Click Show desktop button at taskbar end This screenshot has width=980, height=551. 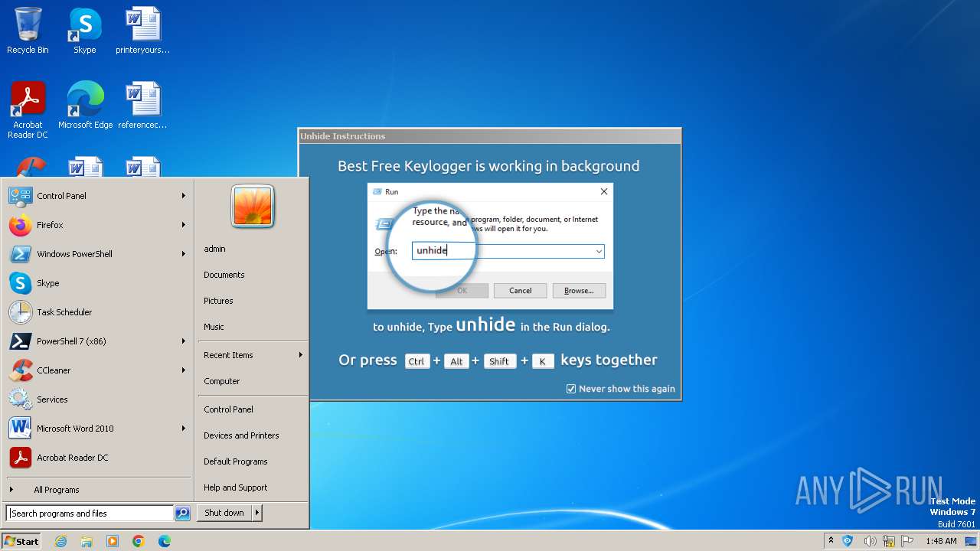pyautogui.click(x=971, y=541)
